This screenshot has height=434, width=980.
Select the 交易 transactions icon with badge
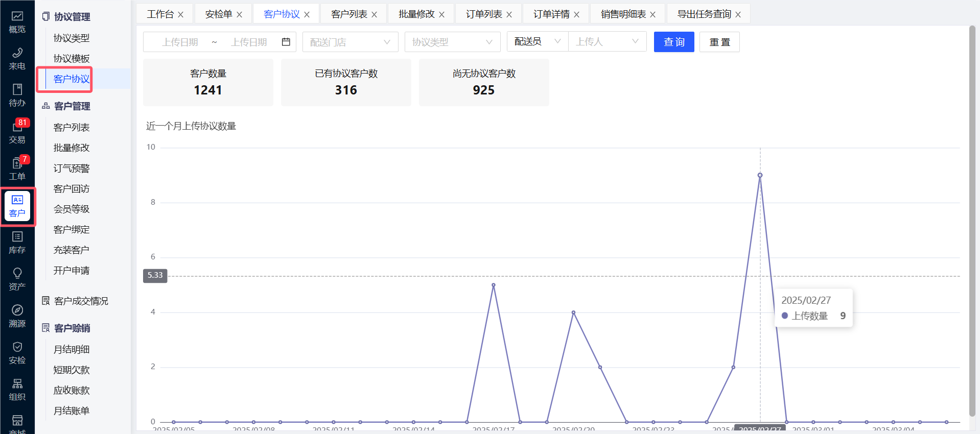17,132
